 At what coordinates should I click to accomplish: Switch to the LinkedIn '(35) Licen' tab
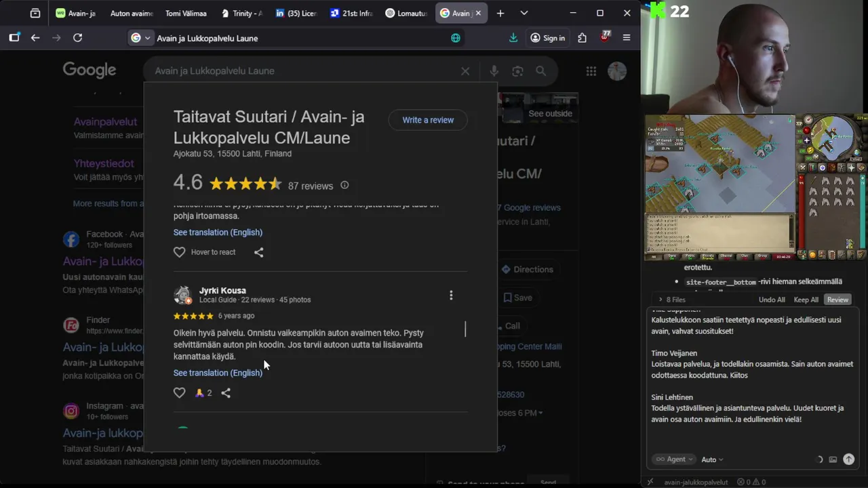tap(296, 13)
